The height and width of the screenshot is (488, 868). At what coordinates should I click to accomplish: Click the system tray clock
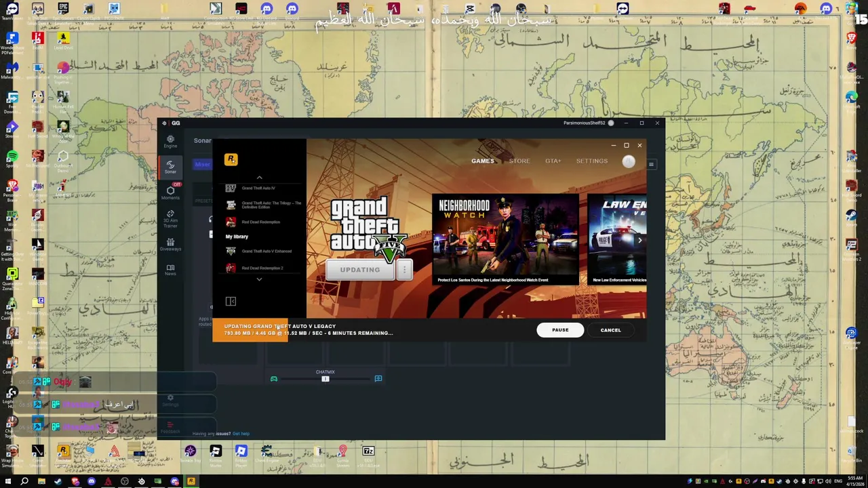coord(855,481)
